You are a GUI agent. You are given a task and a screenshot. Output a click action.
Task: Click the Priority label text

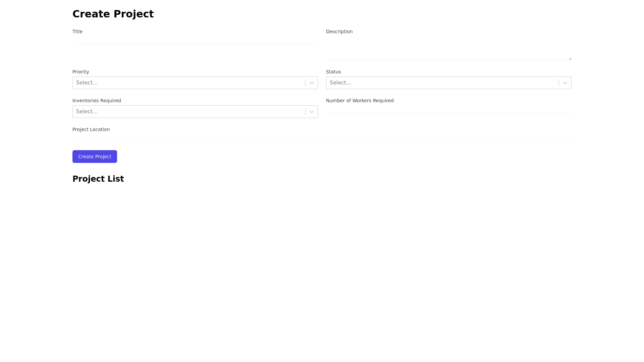(81, 72)
